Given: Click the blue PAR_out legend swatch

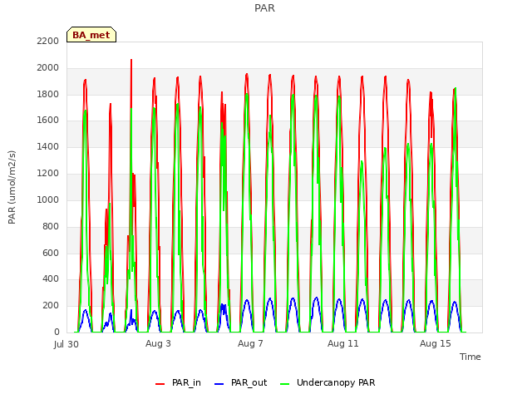Looking at the screenshot, I should point(219,384).
